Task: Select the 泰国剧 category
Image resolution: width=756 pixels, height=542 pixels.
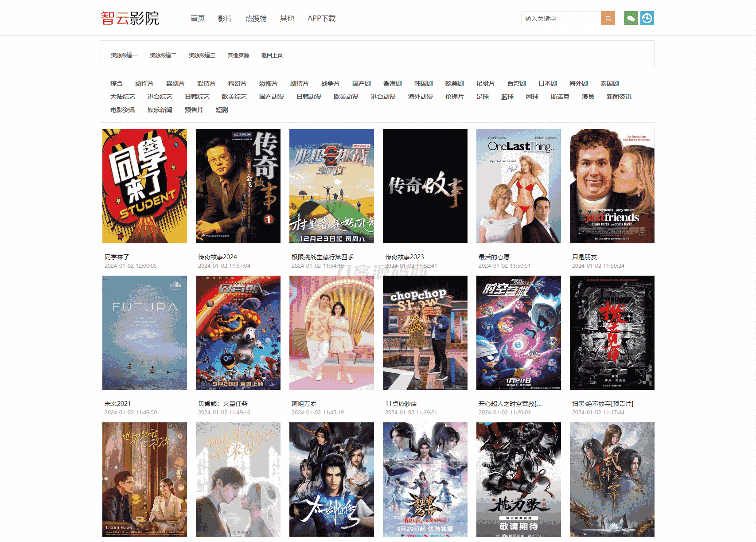Action: click(x=610, y=83)
